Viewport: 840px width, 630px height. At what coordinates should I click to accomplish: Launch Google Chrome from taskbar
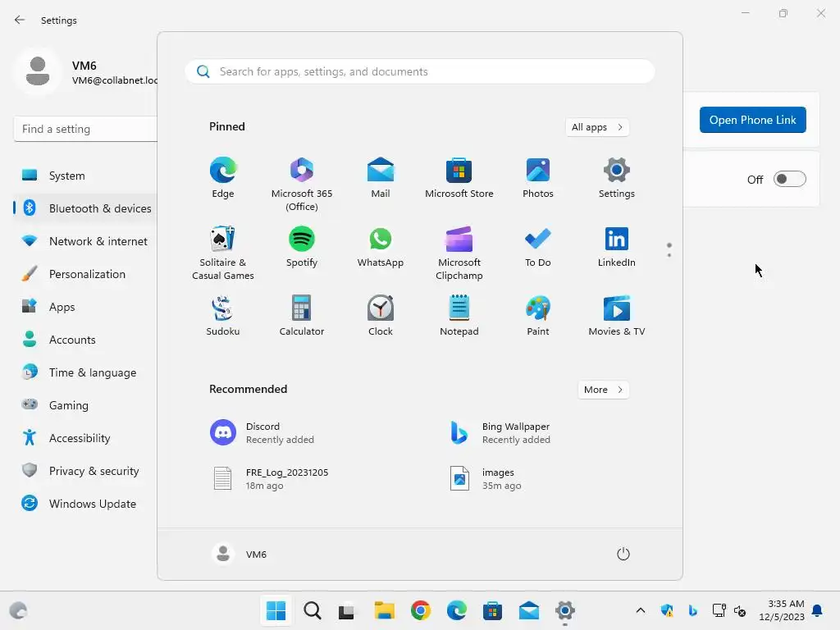[x=421, y=610]
